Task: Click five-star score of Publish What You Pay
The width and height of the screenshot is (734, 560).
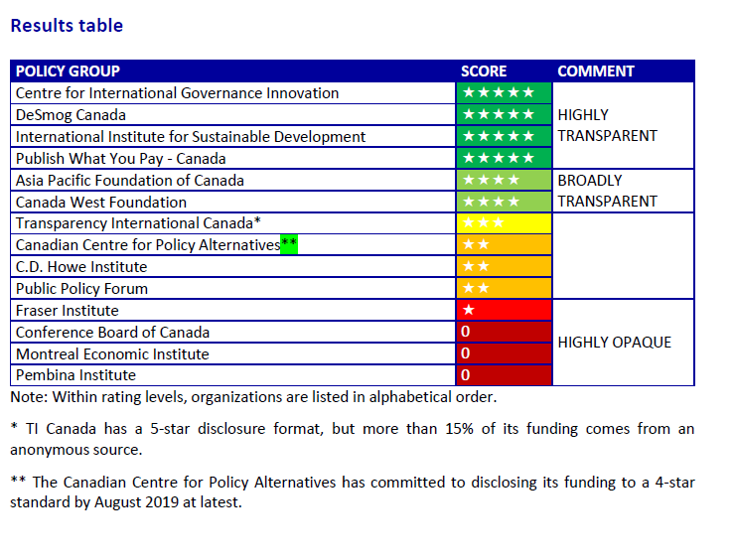Action: pos(505,159)
